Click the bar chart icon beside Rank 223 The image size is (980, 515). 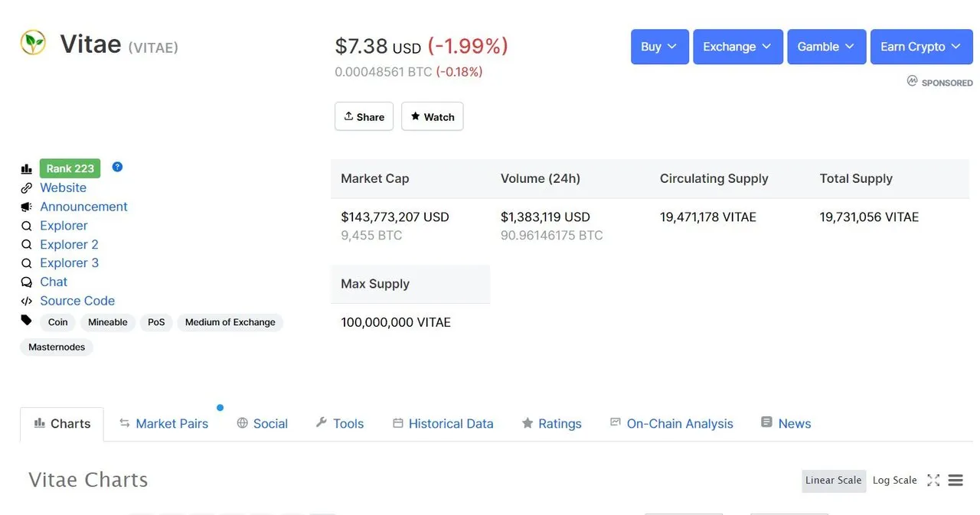pyautogui.click(x=27, y=169)
